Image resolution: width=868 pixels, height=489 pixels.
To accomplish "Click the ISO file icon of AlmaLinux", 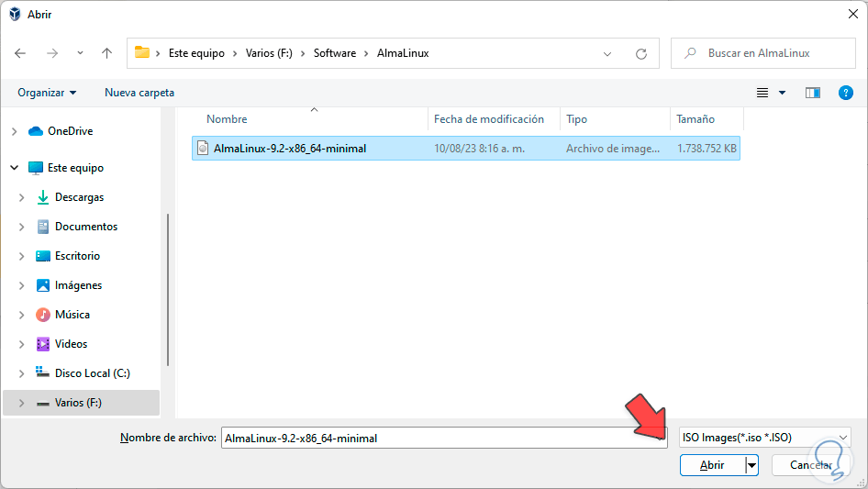I will (203, 149).
